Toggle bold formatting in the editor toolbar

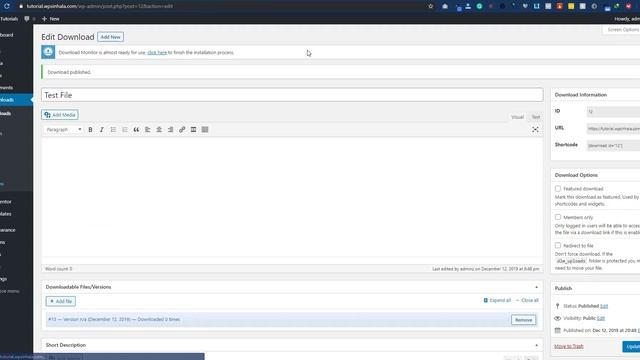(90, 129)
